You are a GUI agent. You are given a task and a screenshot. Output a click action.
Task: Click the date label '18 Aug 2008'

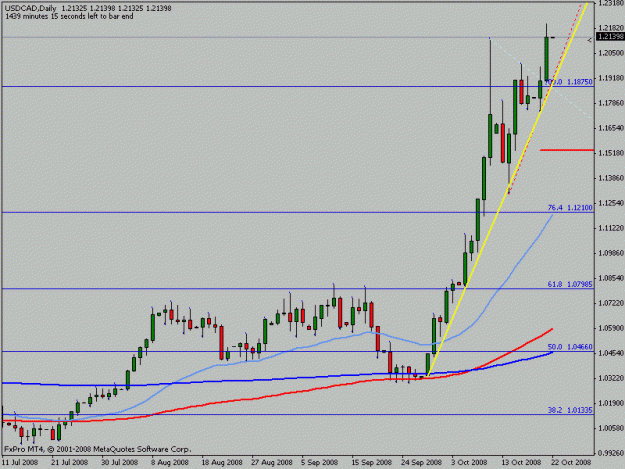click(222, 462)
